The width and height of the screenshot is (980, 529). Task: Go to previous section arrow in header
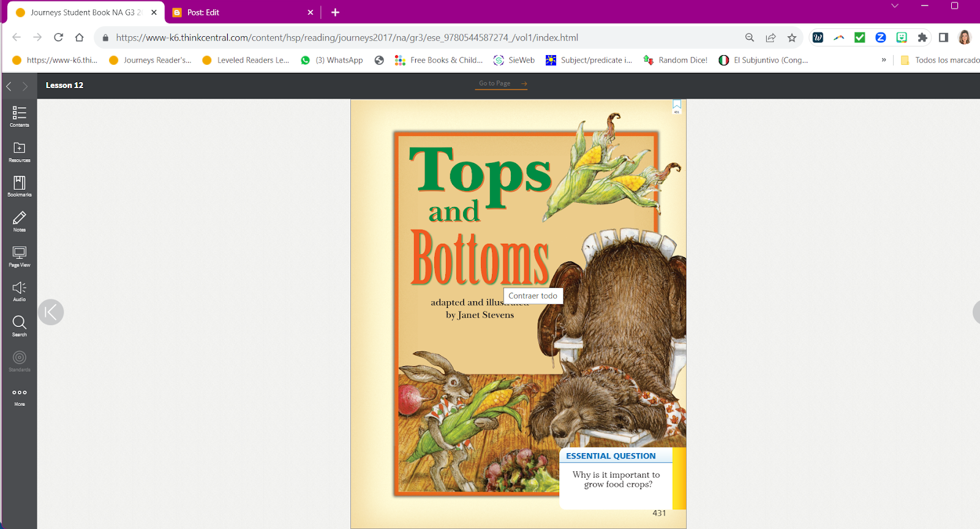[x=9, y=86]
